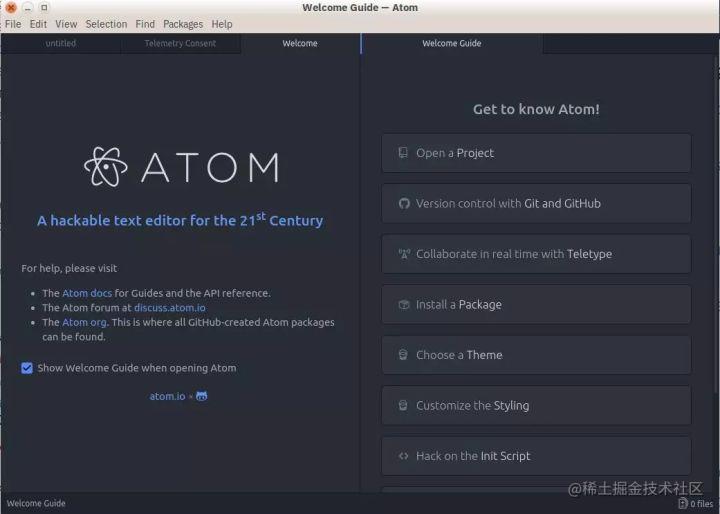Expand the Open a Project section

point(536,153)
